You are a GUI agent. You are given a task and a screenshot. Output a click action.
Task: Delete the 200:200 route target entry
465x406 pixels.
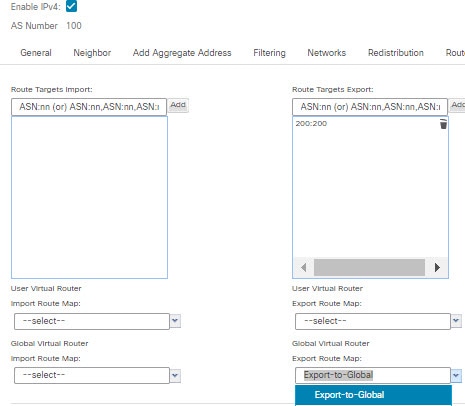443,124
